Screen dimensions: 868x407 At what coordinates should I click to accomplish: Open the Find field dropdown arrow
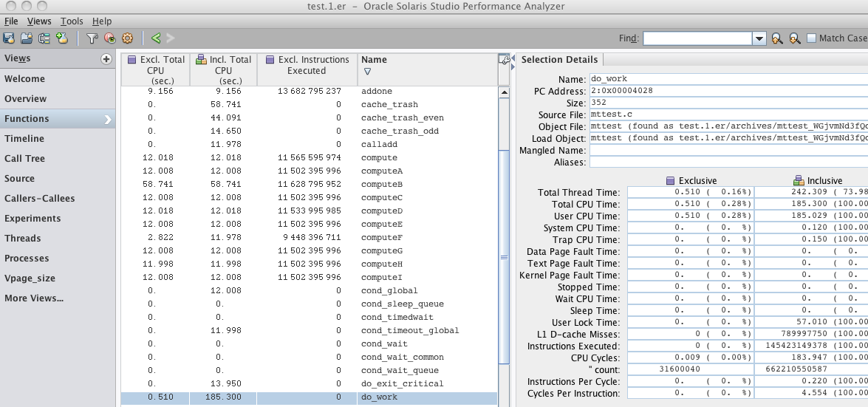[x=759, y=38]
